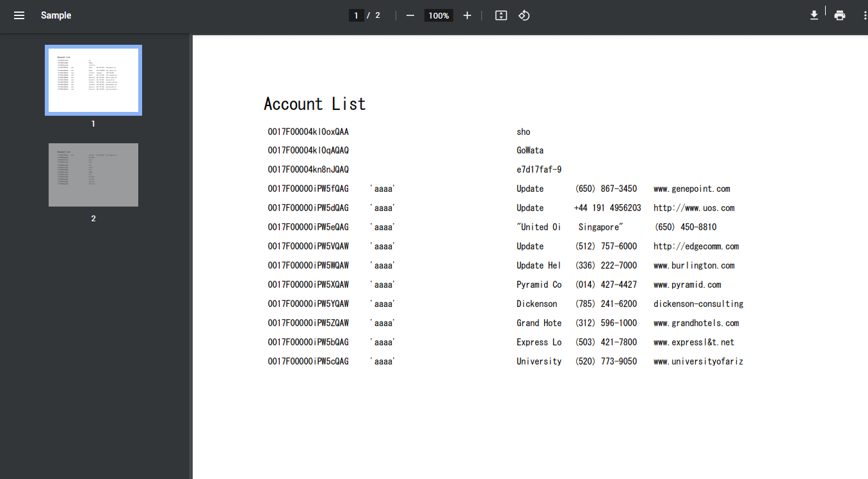Click the 'University' account name
The image size is (868, 479).
tap(539, 361)
